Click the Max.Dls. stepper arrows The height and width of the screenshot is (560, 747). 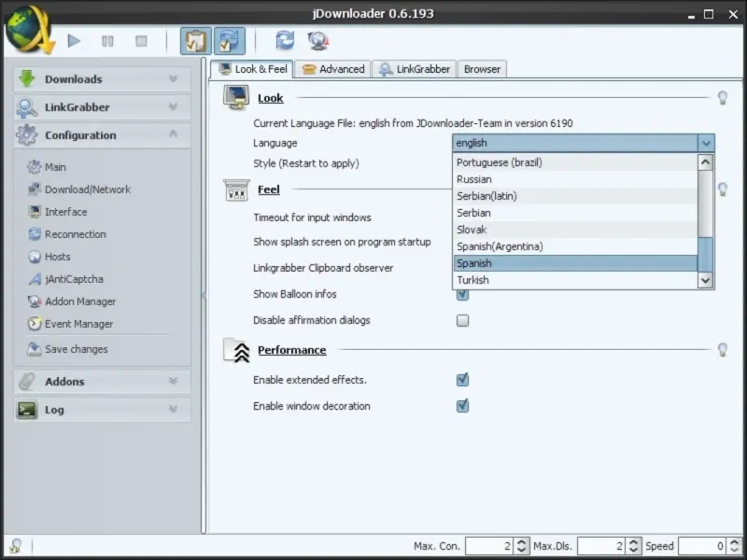coord(634,546)
